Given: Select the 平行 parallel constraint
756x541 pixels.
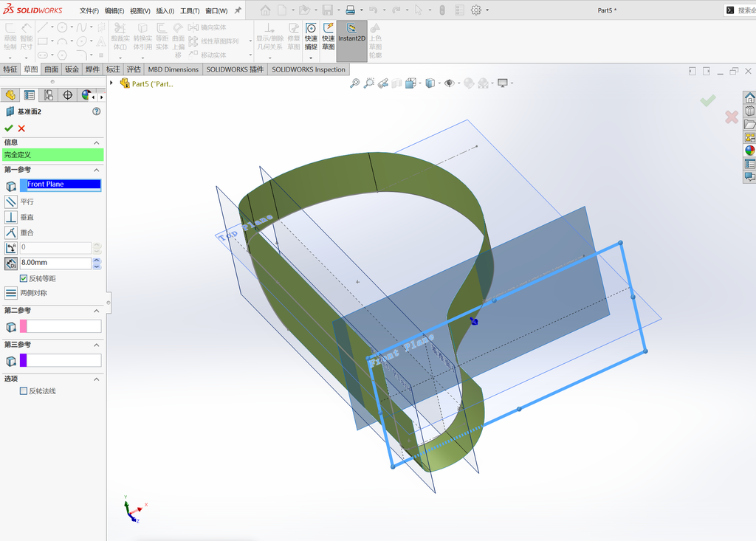Looking at the screenshot, I should point(10,201).
